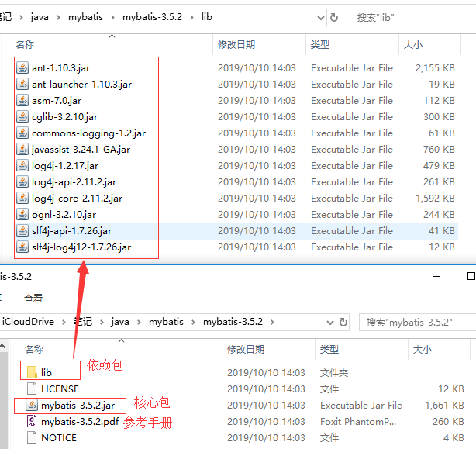Screen dimensions: 476x449
Task: Click the ant-1.10.3.jar file icon
Action: 22,67
